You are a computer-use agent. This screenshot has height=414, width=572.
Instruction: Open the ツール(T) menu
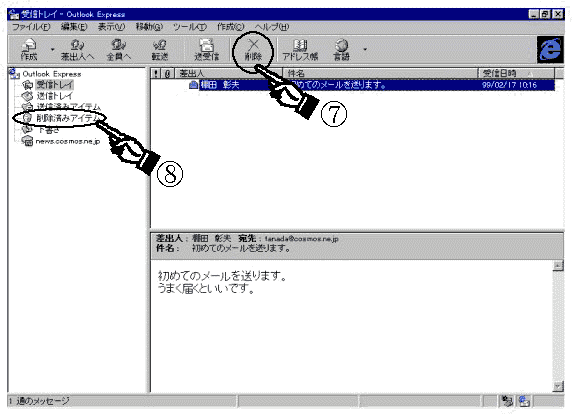(189, 27)
